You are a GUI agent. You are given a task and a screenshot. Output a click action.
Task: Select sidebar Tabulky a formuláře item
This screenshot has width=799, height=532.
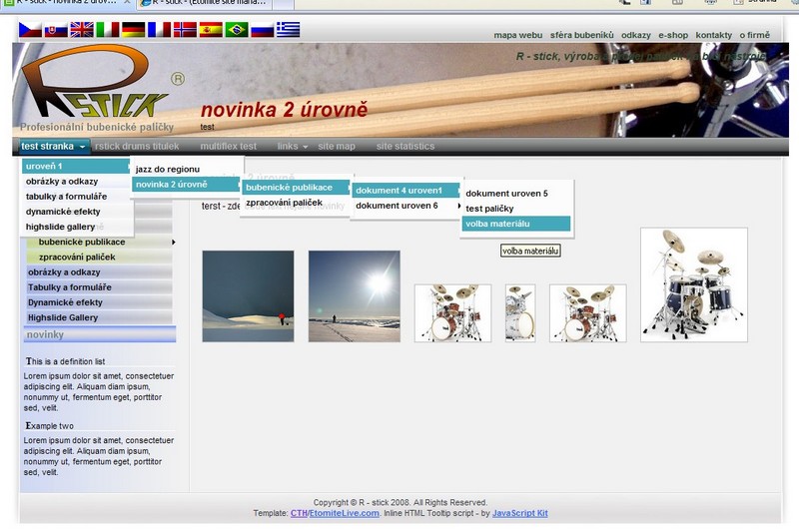(99, 287)
